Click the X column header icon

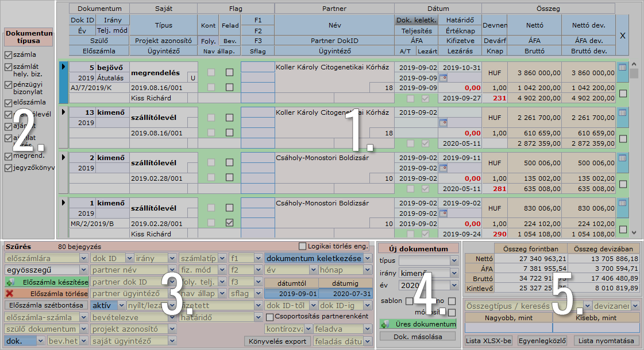click(622, 36)
